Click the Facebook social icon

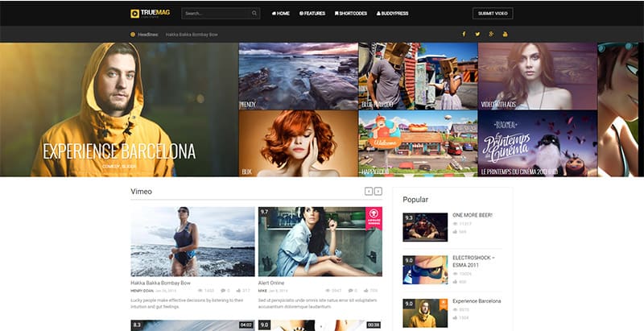pos(464,34)
